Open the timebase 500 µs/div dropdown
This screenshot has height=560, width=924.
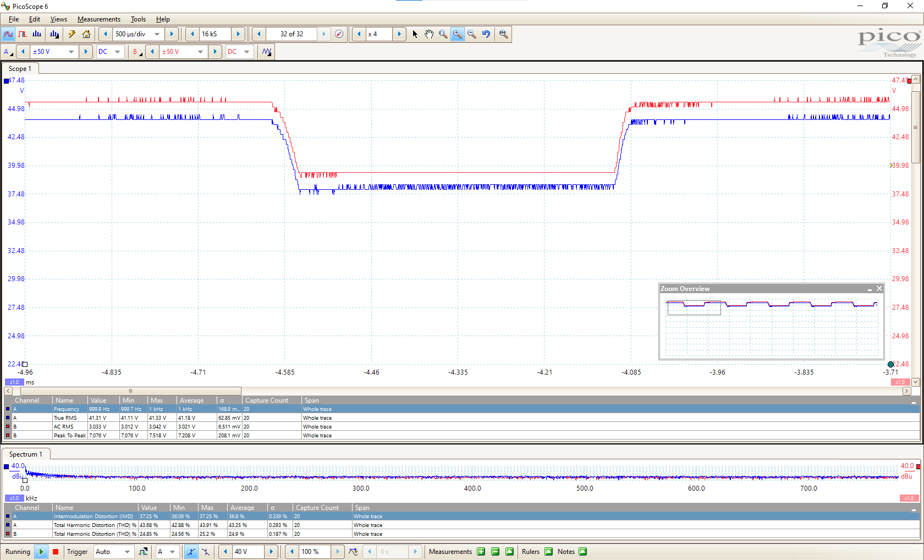point(157,34)
